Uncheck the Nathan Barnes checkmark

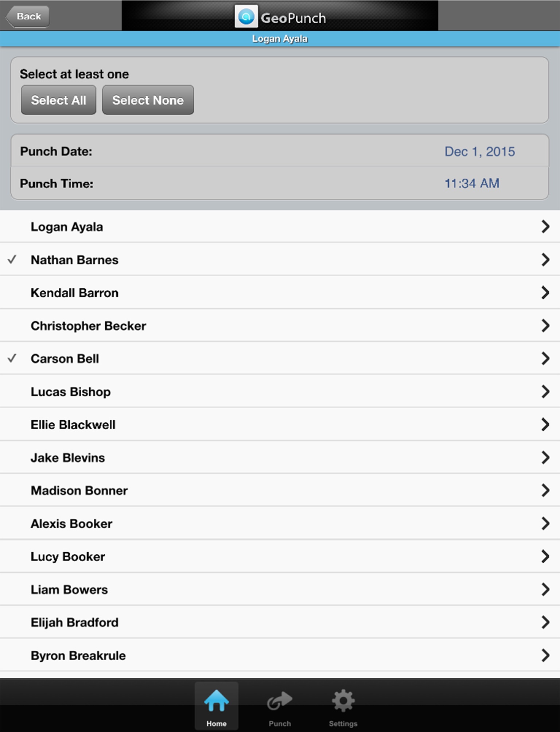pos(12,260)
